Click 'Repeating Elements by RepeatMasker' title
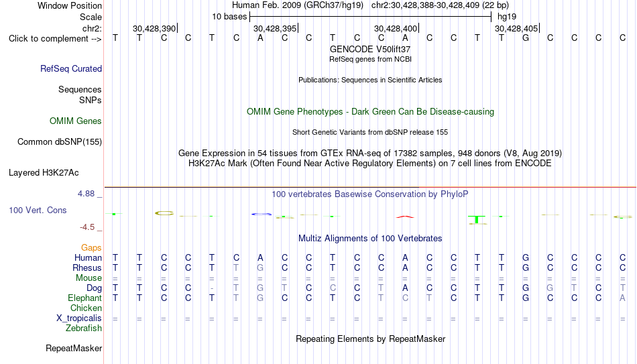Screen dimensions: 637x364 pyautogui.click(x=370, y=339)
